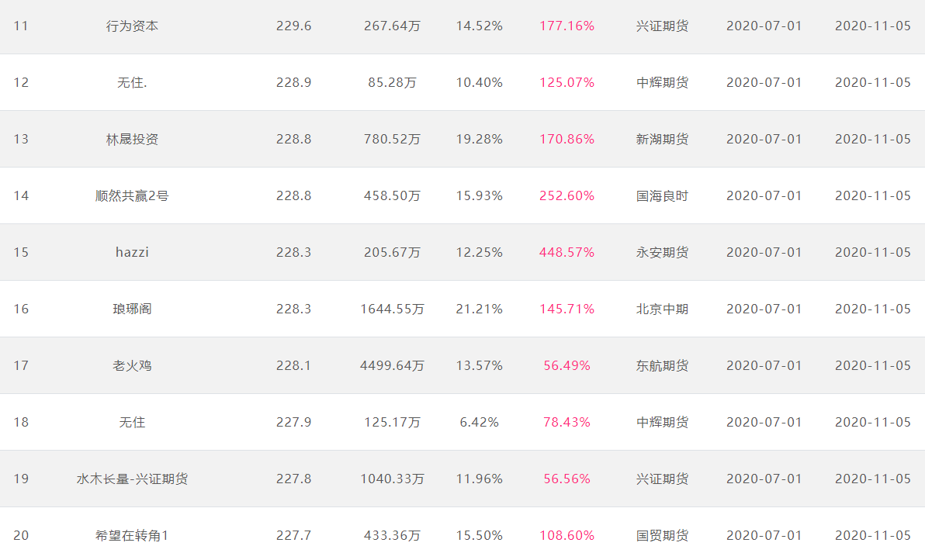Click the 北京中期 broker in row 16
Viewport: 925px width, 560px height.
tap(663, 309)
